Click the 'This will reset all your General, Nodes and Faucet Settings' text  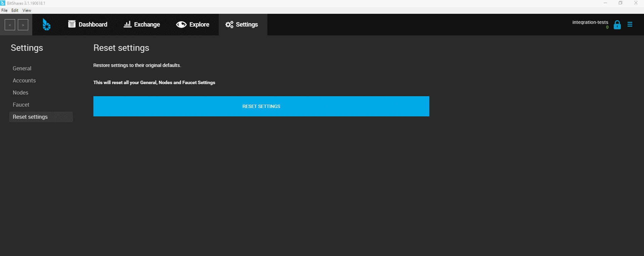coord(154,82)
